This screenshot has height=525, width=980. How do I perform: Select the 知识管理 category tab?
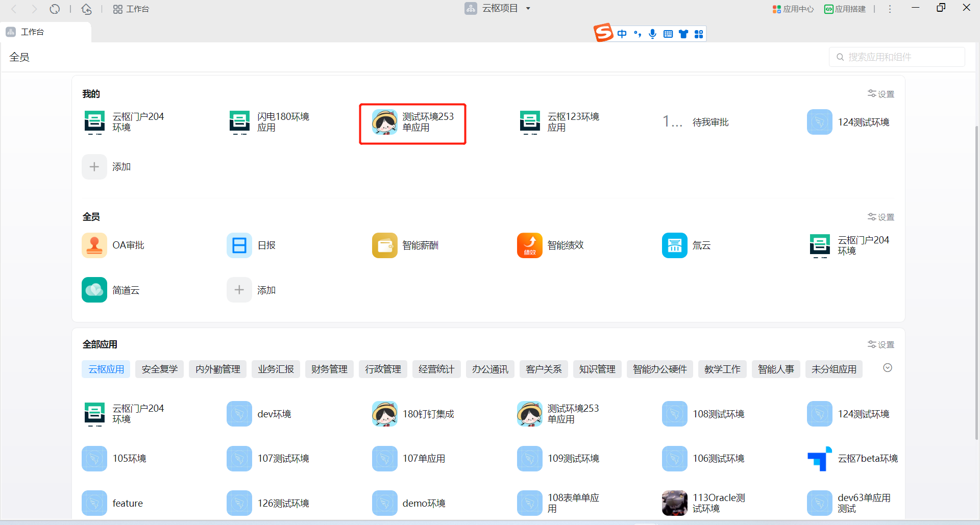coord(597,369)
